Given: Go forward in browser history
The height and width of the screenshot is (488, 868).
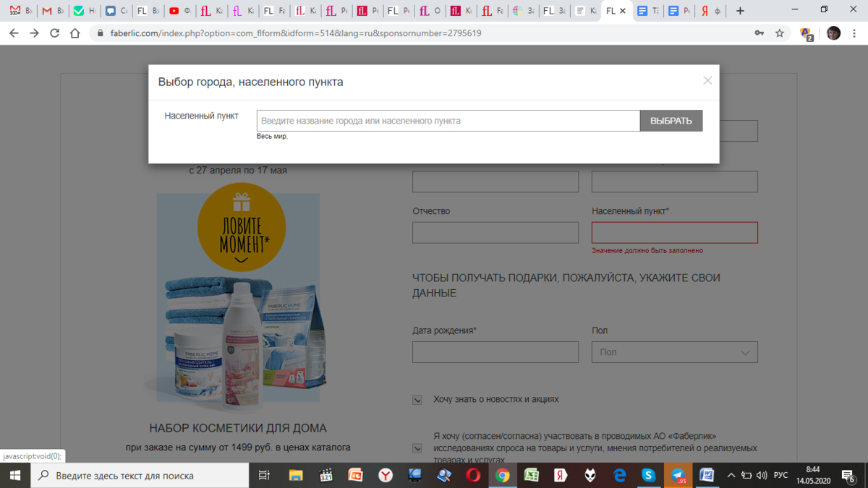Looking at the screenshot, I should click(34, 33).
